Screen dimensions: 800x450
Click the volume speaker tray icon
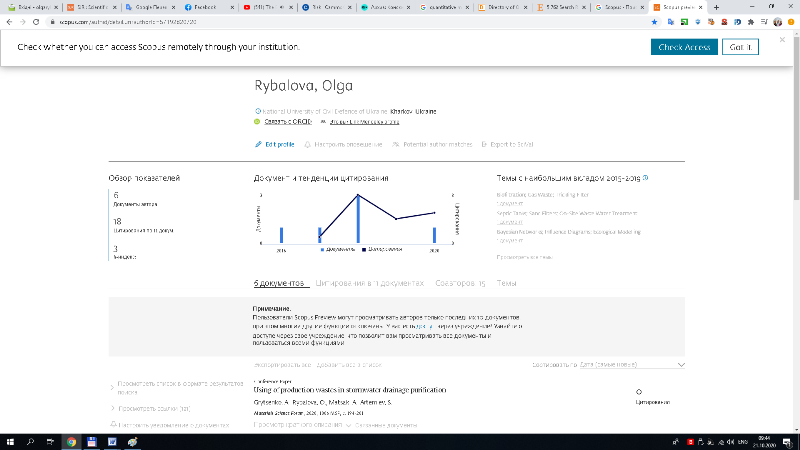(x=731, y=442)
